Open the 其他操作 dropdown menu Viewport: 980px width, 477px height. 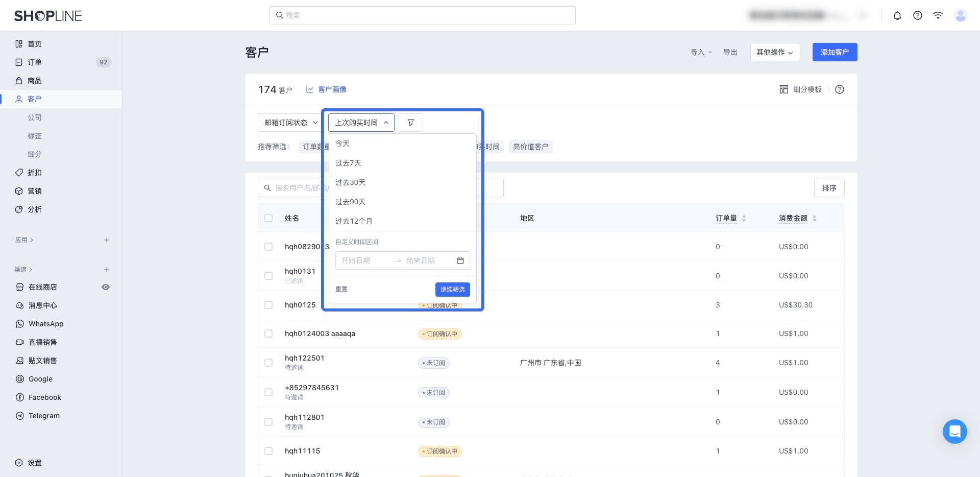click(774, 52)
